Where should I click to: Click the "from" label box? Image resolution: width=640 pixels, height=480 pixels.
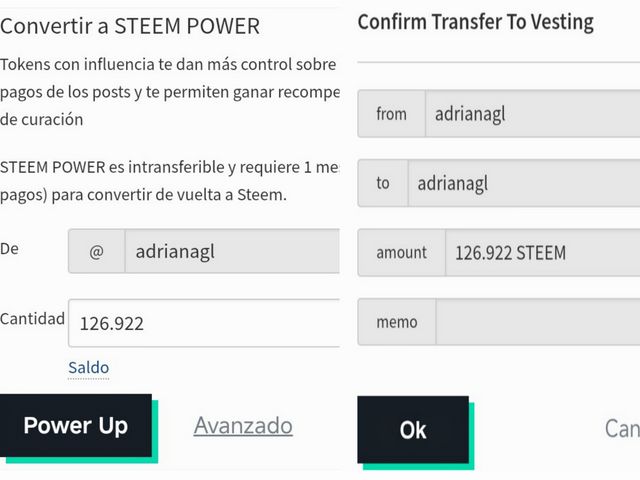click(x=391, y=114)
